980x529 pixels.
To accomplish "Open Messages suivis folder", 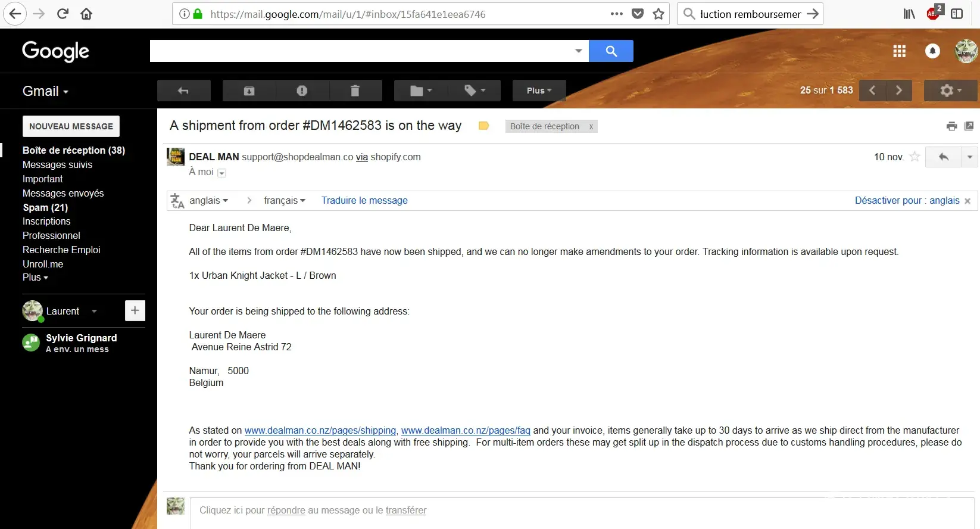I will coord(57,164).
